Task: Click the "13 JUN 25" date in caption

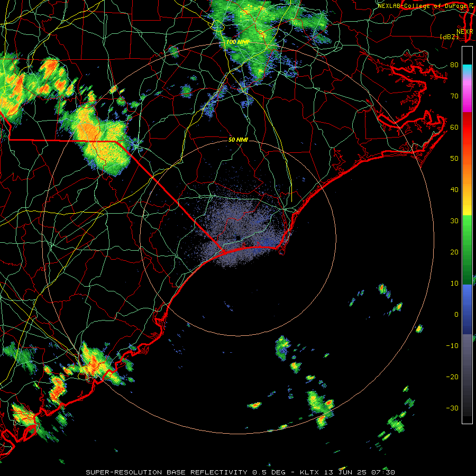Action: [x=345, y=472]
